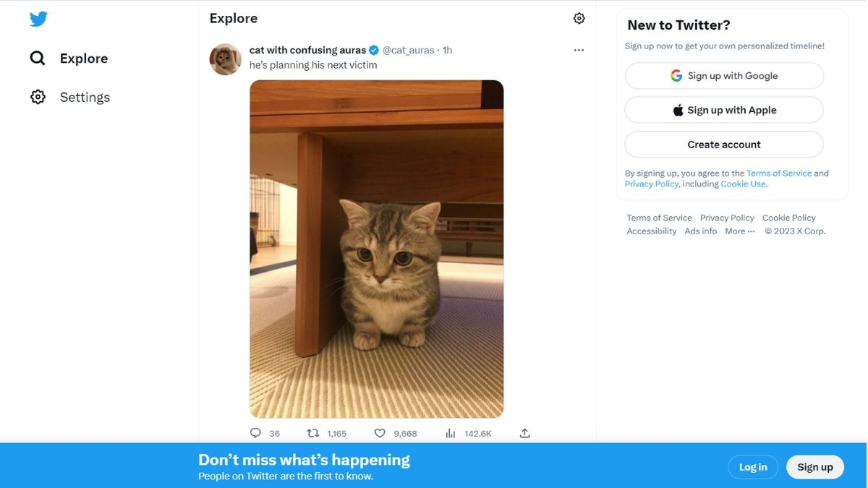Like the tweet with the heart icon
The height and width of the screenshot is (488, 868).
click(x=379, y=432)
